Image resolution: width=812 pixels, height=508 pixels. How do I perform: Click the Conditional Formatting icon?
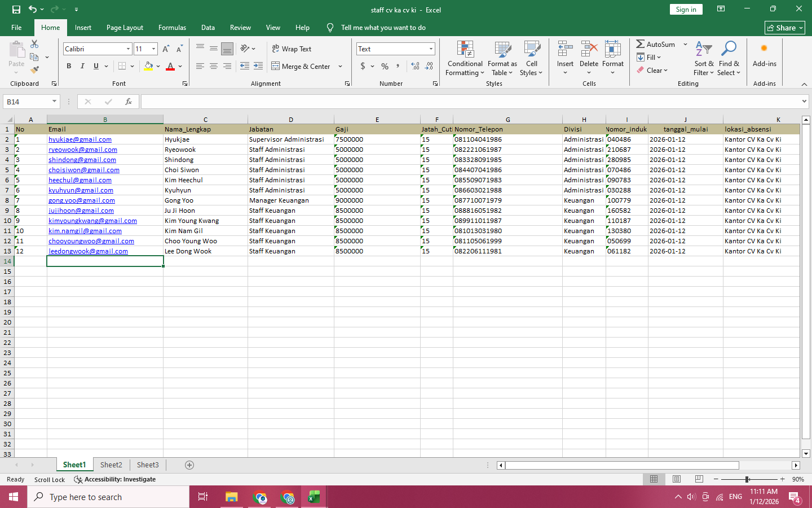[465, 51]
